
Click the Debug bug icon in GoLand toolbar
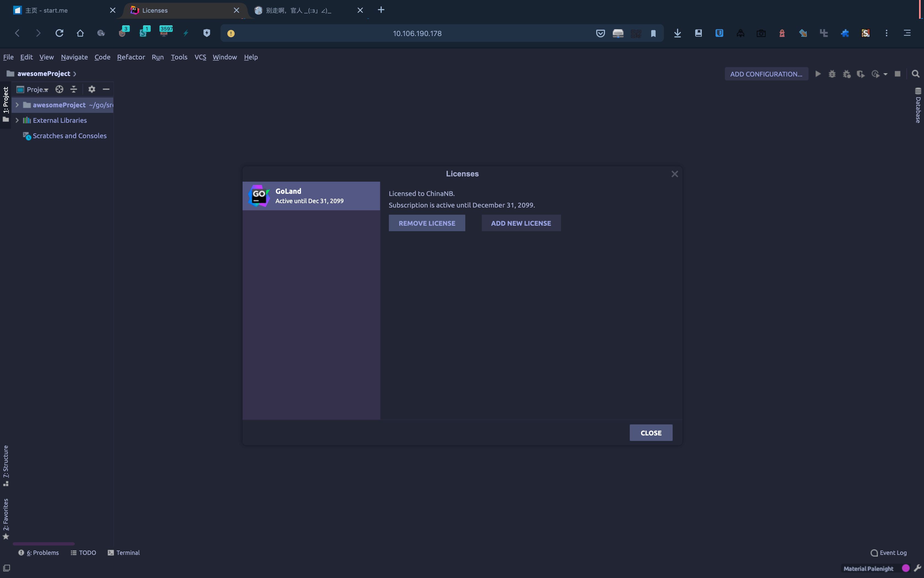pyautogui.click(x=832, y=74)
